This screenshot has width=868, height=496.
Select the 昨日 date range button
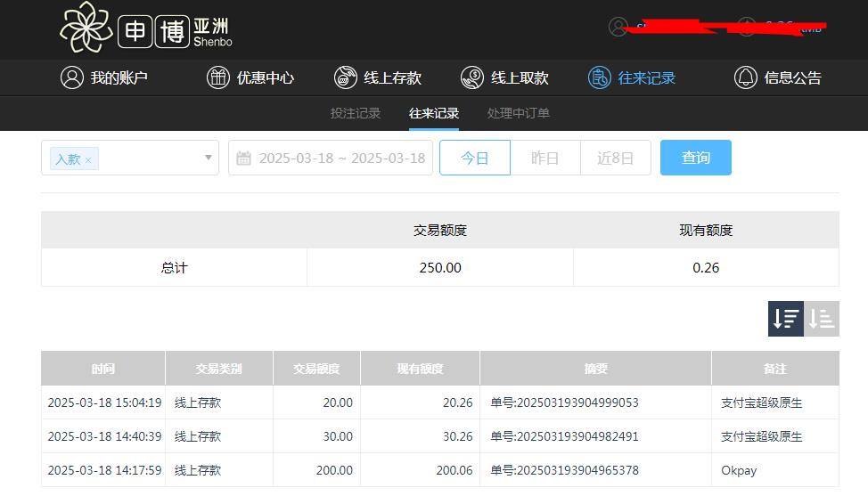click(x=545, y=158)
